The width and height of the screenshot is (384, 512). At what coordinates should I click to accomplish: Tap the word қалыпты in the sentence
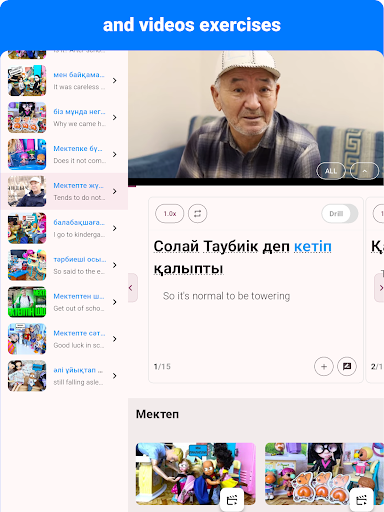[x=188, y=268]
